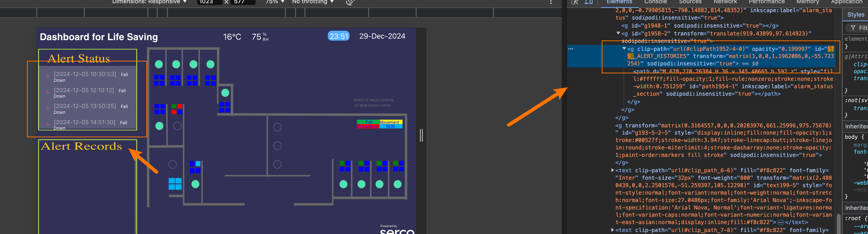Image resolution: width=868 pixels, height=234 pixels.
Task: Open the Application tab
Action: point(846,2)
